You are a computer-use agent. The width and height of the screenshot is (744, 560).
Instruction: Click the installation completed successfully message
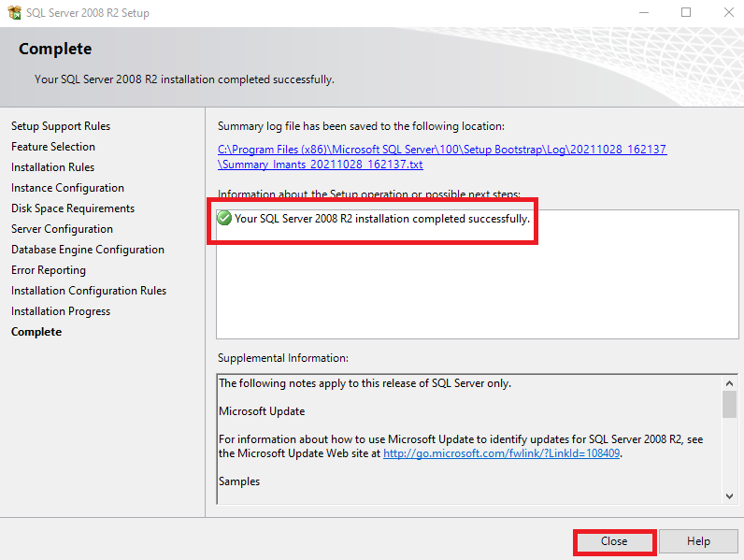[382, 219]
